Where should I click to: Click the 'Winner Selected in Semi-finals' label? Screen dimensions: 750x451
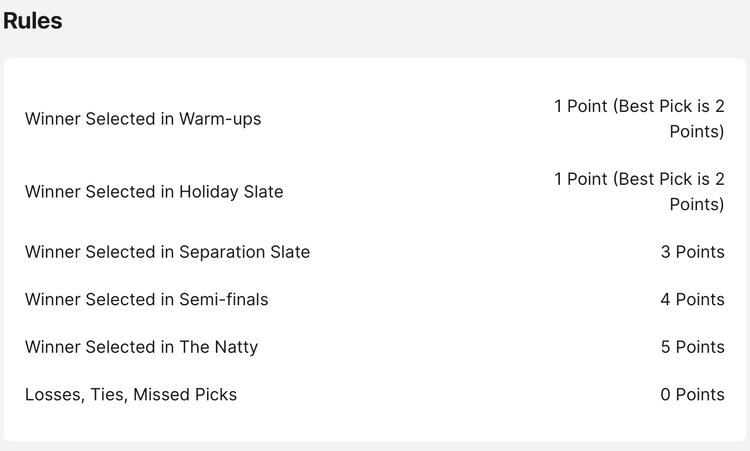pos(147,299)
